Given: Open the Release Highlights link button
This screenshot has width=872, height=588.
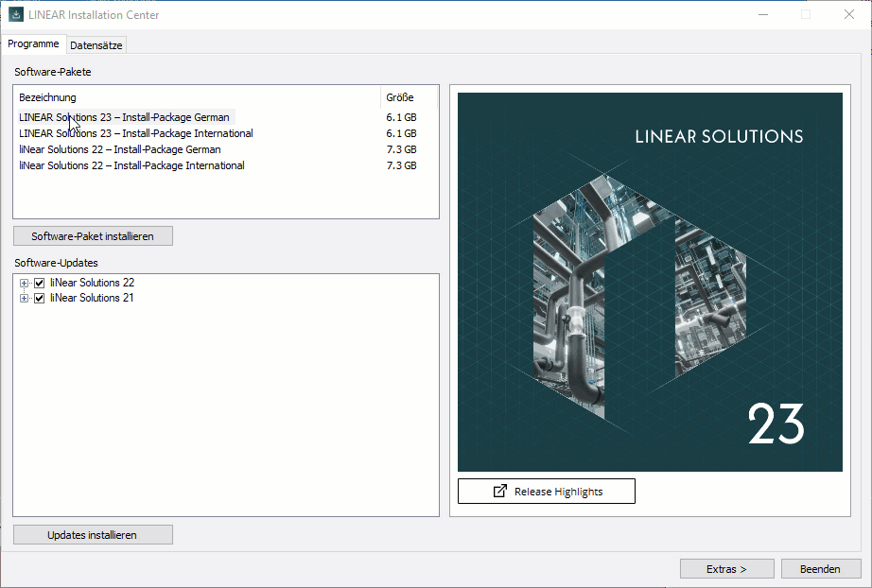Looking at the screenshot, I should pos(546,492).
